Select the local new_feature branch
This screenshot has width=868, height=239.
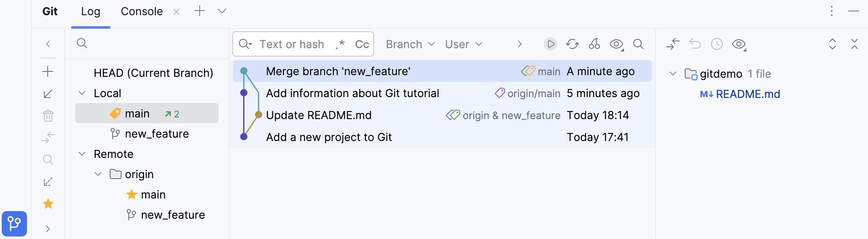tap(157, 134)
